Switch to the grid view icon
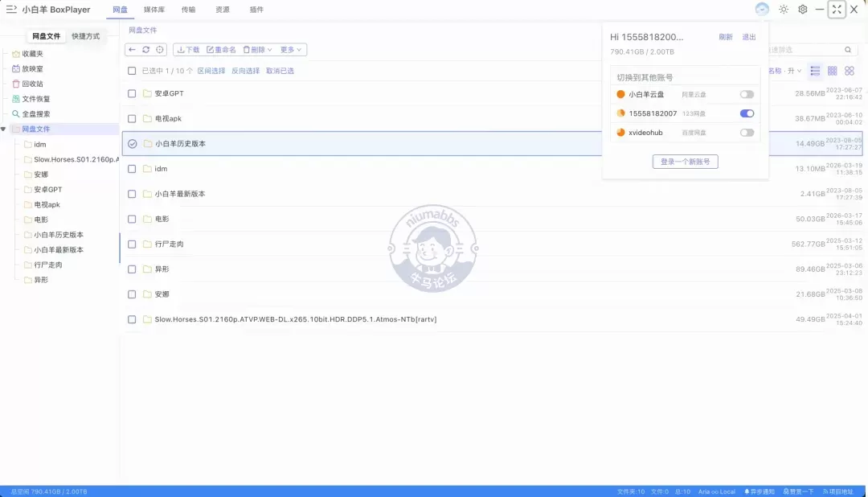This screenshot has height=497, width=868. coord(832,71)
